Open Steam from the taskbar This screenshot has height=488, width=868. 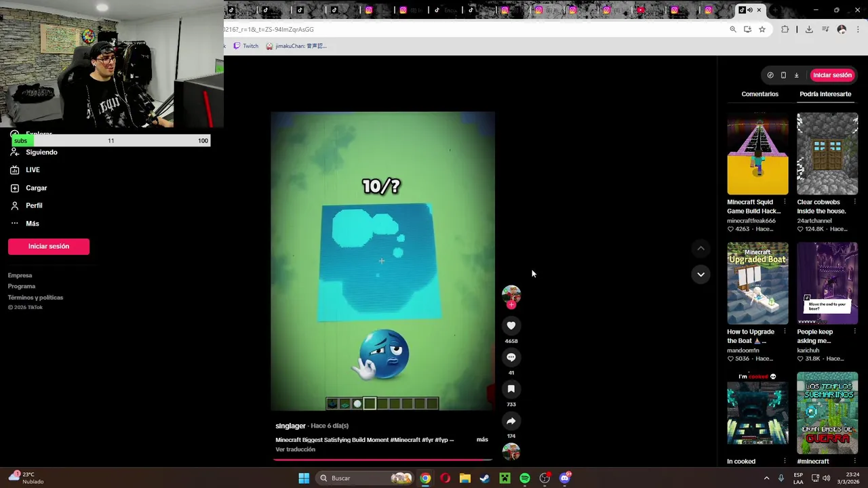pos(485,479)
